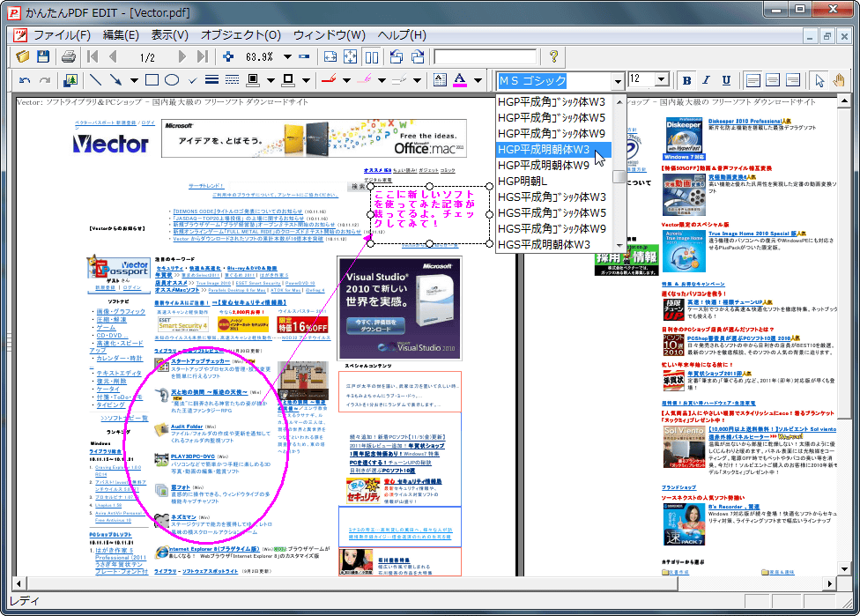
Task: Activate the arrow selection pointer tool
Action: pyautogui.click(x=819, y=80)
